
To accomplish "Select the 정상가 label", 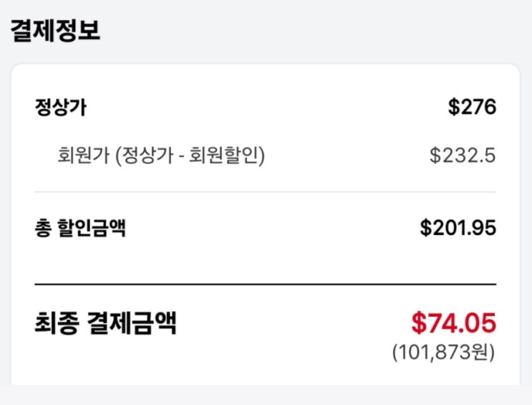I will pos(60,108).
